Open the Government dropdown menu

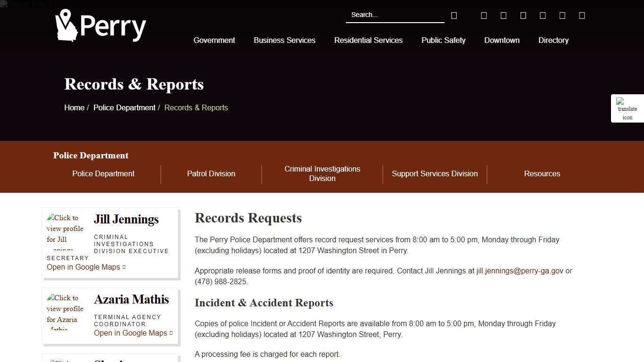214,41
